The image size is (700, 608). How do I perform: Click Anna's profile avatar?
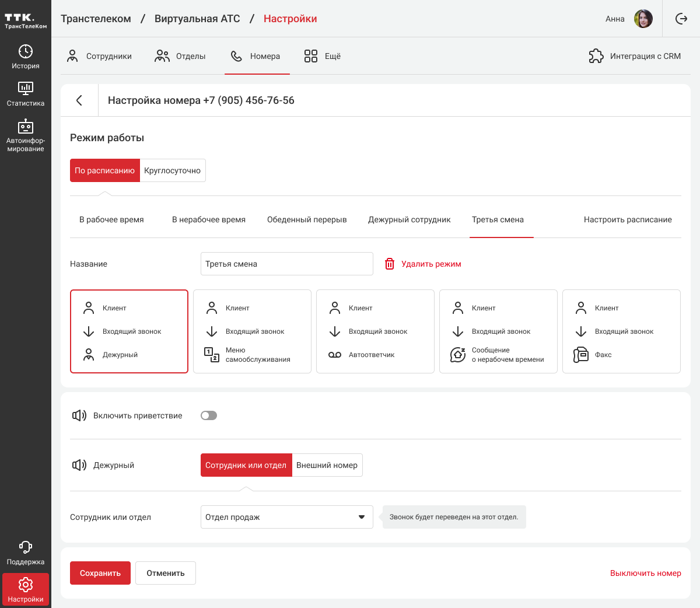pos(643,19)
